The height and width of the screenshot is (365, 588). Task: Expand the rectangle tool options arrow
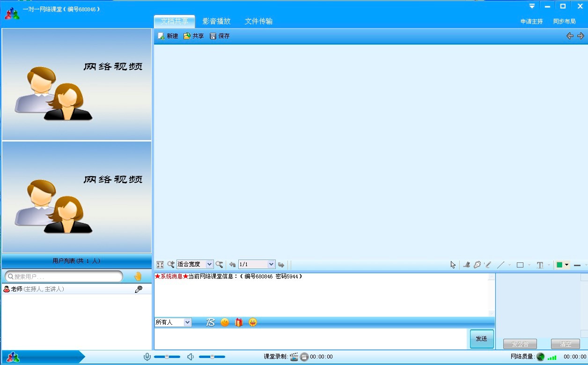pyautogui.click(x=529, y=265)
